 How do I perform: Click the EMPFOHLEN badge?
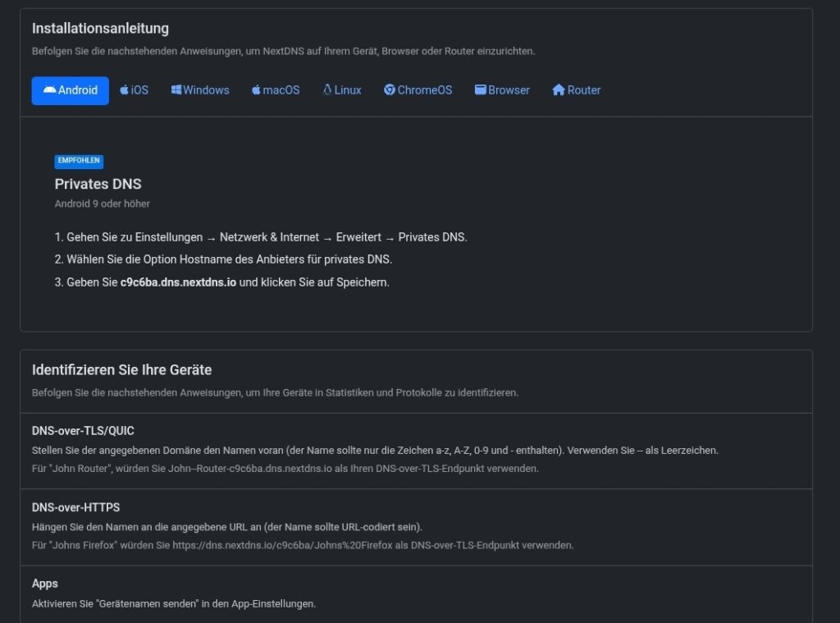(x=79, y=162)
